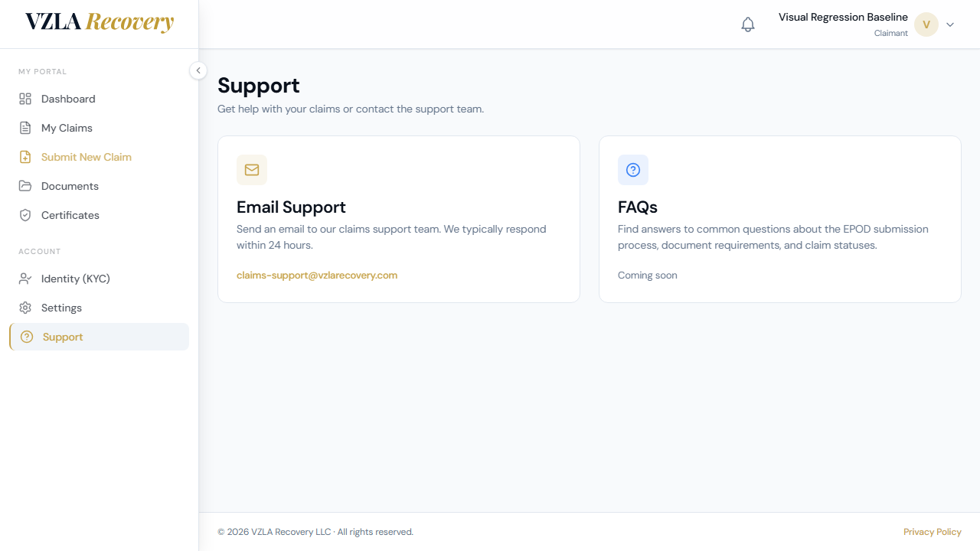This screenshot has width=980, height=551.
Task: Open the notifications bell
Action: tap(748, 24)
